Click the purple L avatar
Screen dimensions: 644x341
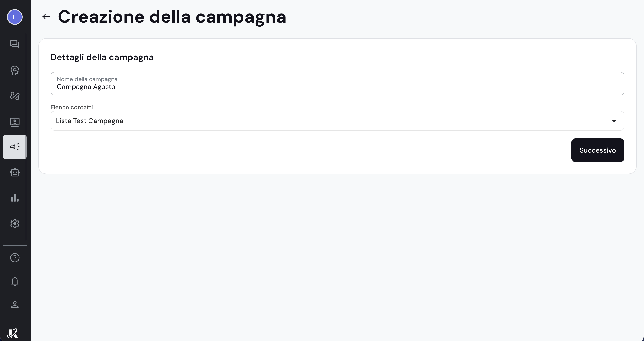(x=15, y=17)
